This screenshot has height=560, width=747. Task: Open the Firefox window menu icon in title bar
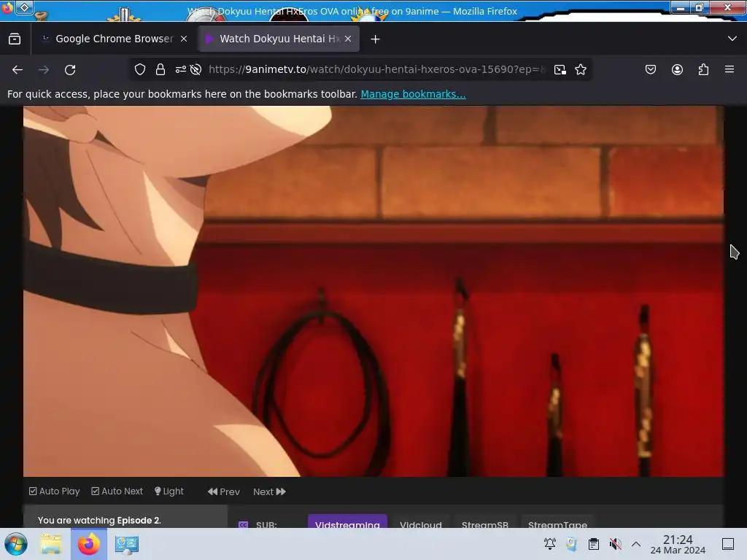point(7,7)
